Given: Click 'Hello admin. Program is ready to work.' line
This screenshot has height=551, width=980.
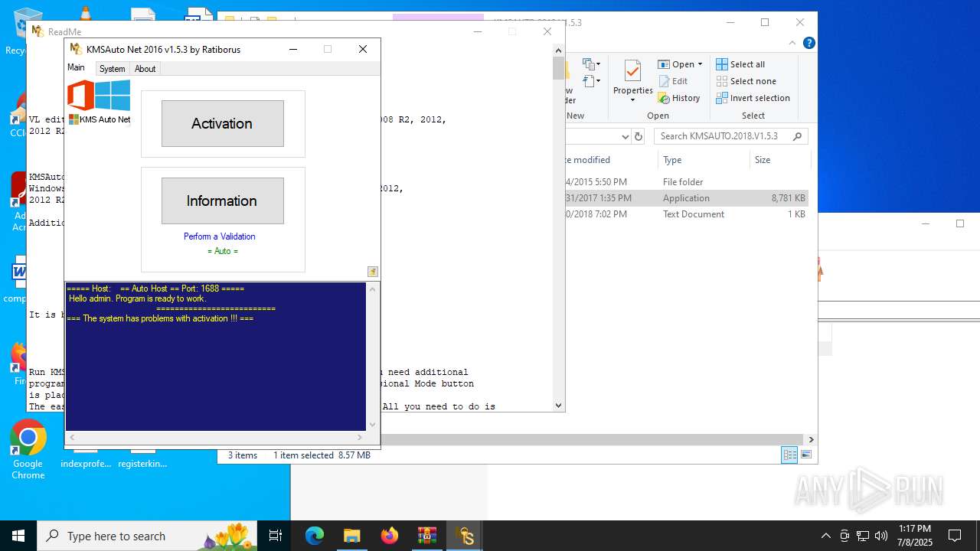Looking at the screenshot, I should pyautogui.click(x=138, y=298).
